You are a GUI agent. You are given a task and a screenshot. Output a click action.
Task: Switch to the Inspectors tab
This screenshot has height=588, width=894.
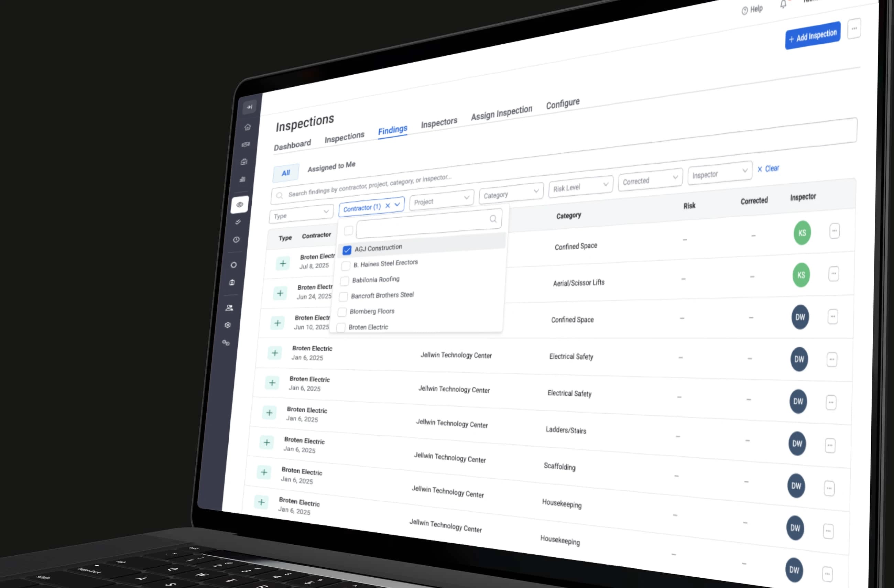pyautogui.click(x=439, y=122)
